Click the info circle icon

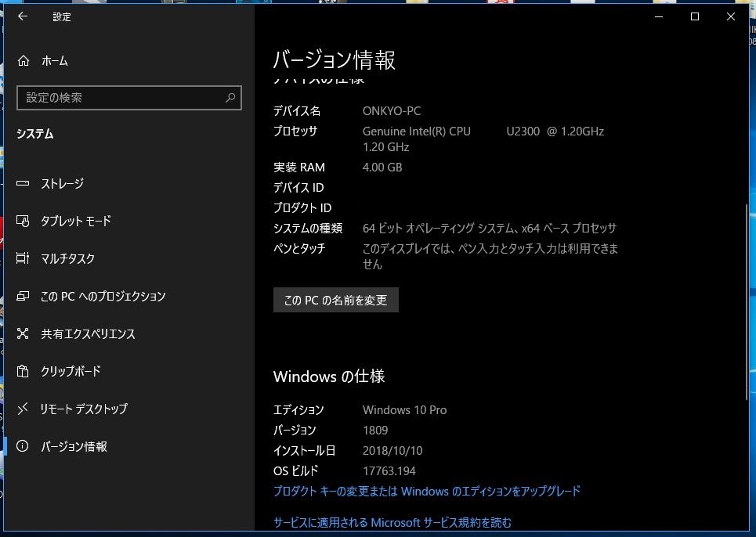[x=23, y=446]
